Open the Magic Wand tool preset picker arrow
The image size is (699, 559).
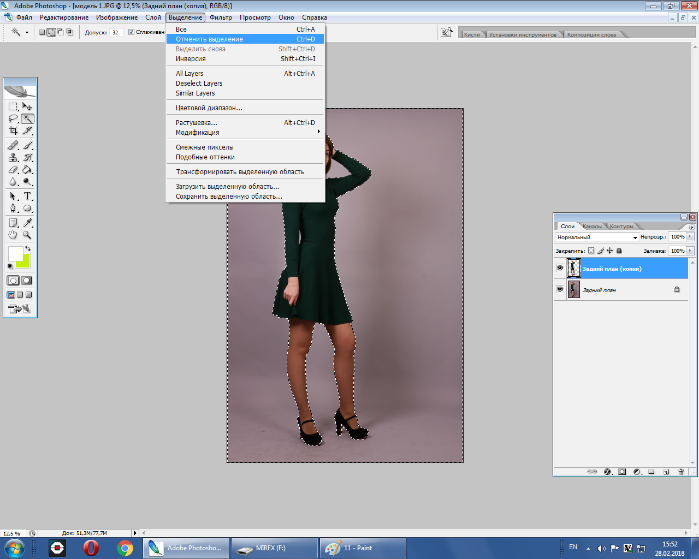tap(27, 32)
